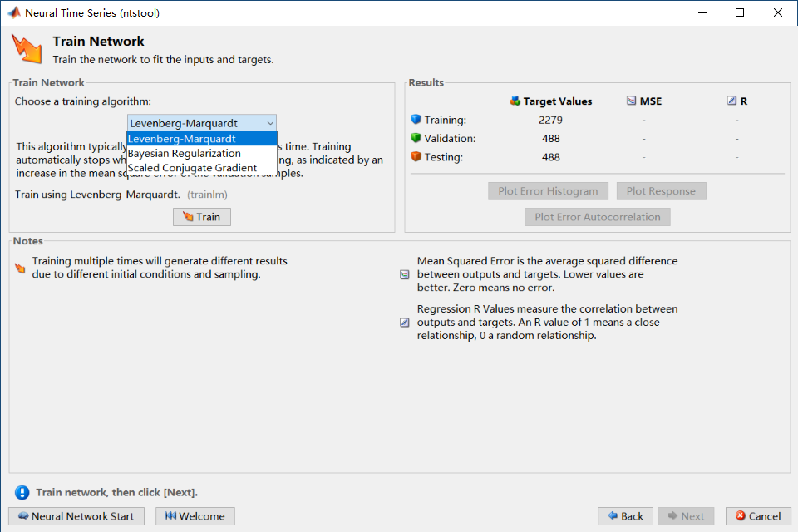
Task: Cancel the Neural Time Series wizard
Action: (x=758, y=516)
